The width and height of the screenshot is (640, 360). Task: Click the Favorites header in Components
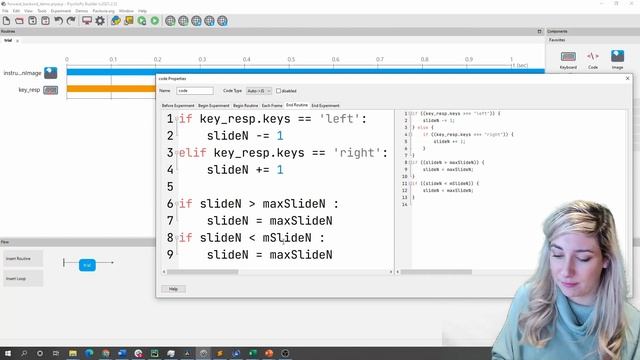click(557, 40)
